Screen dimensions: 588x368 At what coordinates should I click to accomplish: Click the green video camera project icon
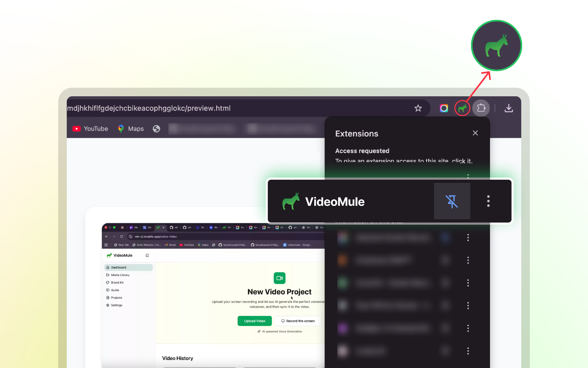pos(279,278)
